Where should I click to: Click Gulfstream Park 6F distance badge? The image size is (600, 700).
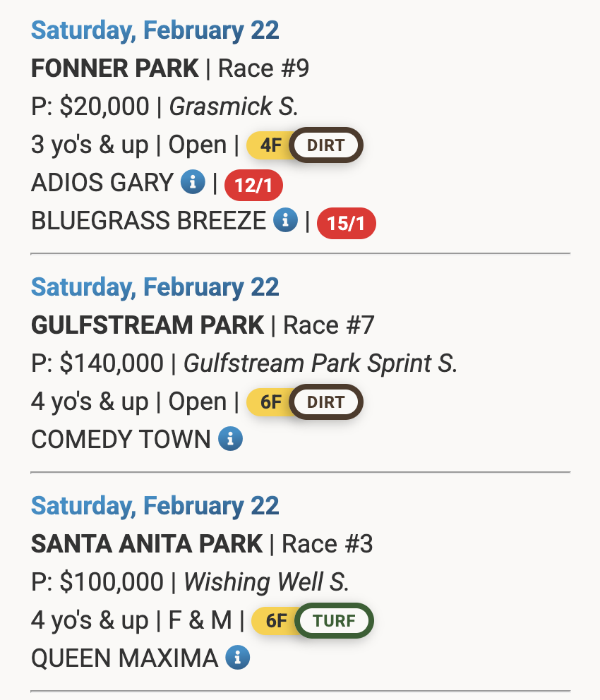click(x=270, y=402)
